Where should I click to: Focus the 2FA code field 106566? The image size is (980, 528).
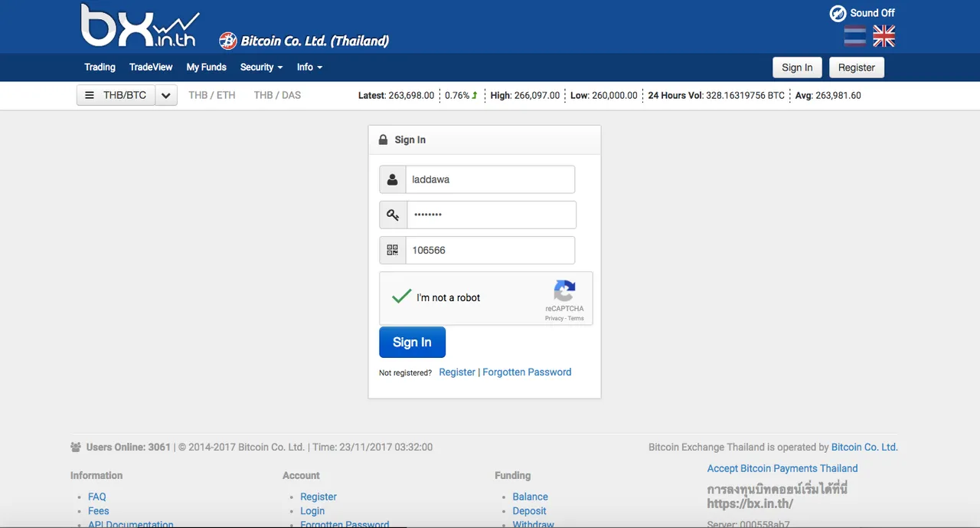(x=490, y=250)
